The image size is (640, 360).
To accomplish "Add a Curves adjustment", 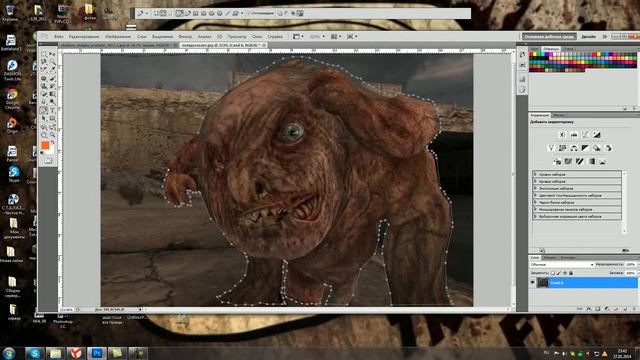I will [585, 135].
